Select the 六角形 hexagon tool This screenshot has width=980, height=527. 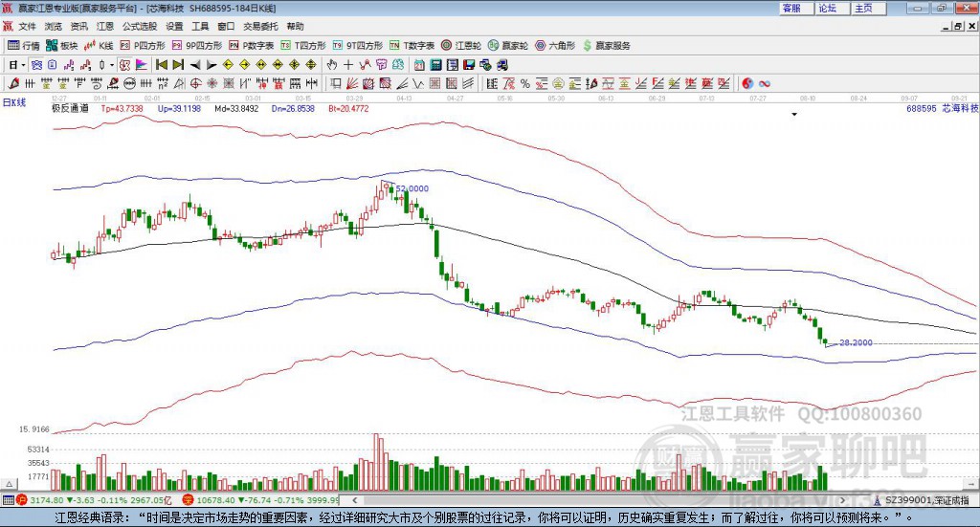point(555,46)
